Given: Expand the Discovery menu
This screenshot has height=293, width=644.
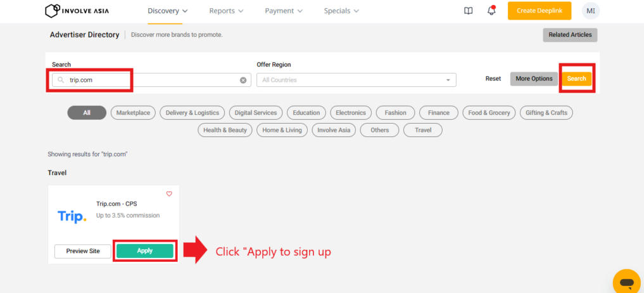Looking at the screenshot, I should coord(168,11).
